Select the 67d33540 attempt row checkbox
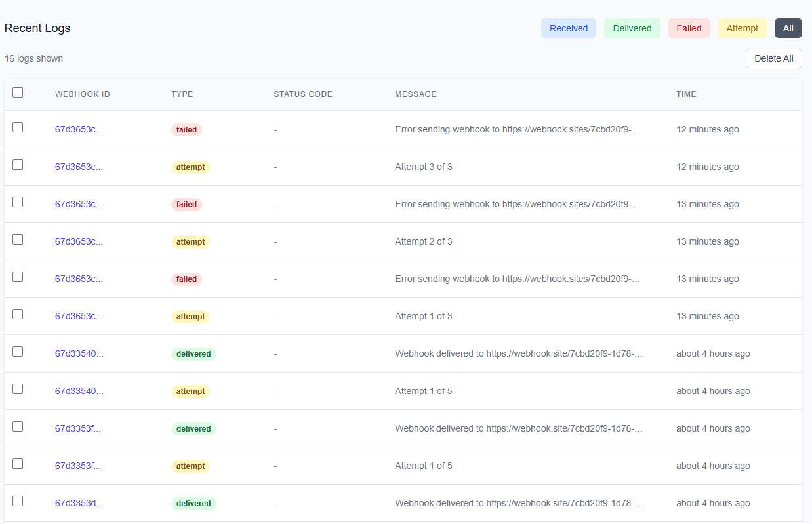812x524 pixels. (x=18, y=389)
